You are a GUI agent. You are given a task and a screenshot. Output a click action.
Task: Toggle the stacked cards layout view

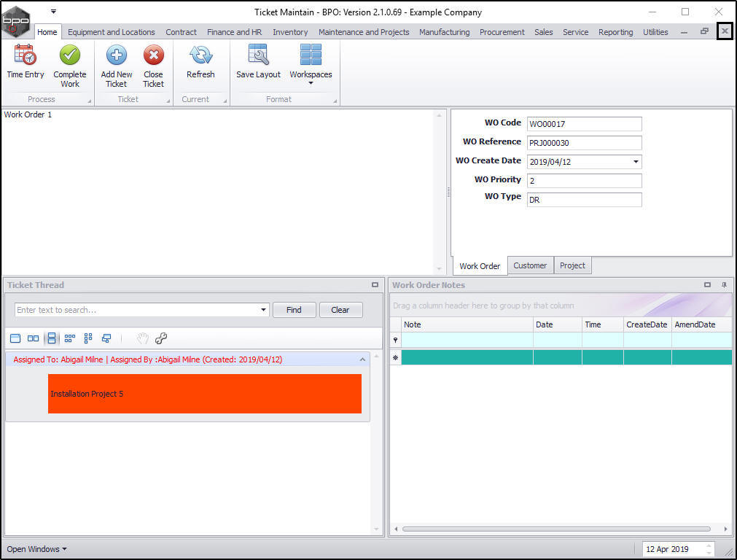pos(52,338)
